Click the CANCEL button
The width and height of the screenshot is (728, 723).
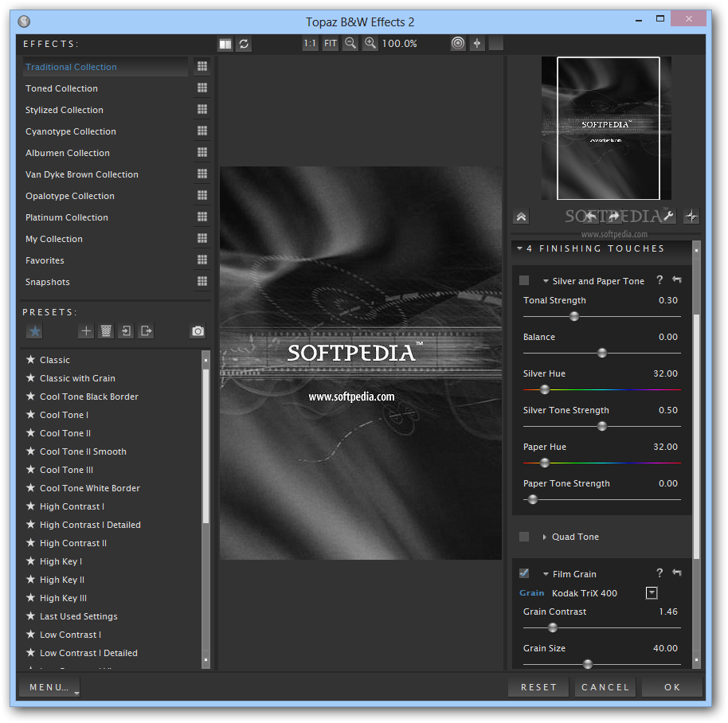[x=605, y=687]
